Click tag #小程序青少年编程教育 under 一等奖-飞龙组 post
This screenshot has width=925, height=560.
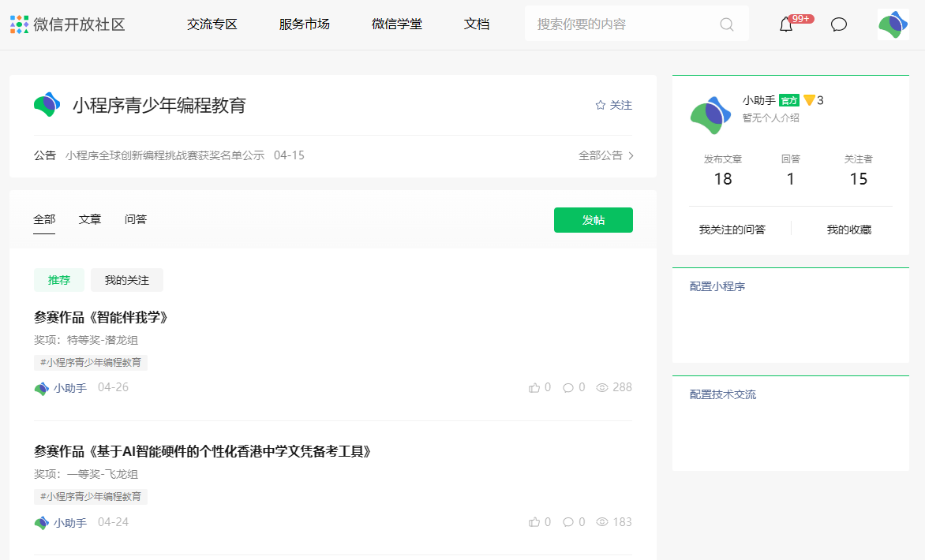coord(90,496)
